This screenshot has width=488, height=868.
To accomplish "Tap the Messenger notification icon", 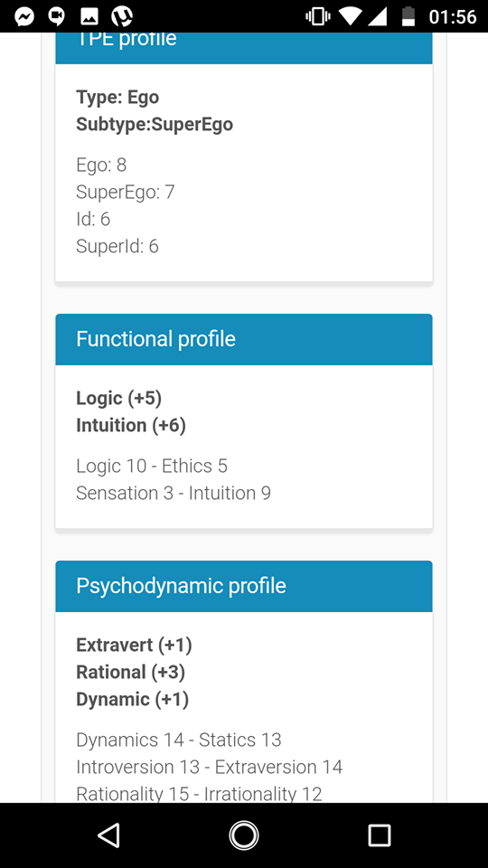I will [24, 16].
